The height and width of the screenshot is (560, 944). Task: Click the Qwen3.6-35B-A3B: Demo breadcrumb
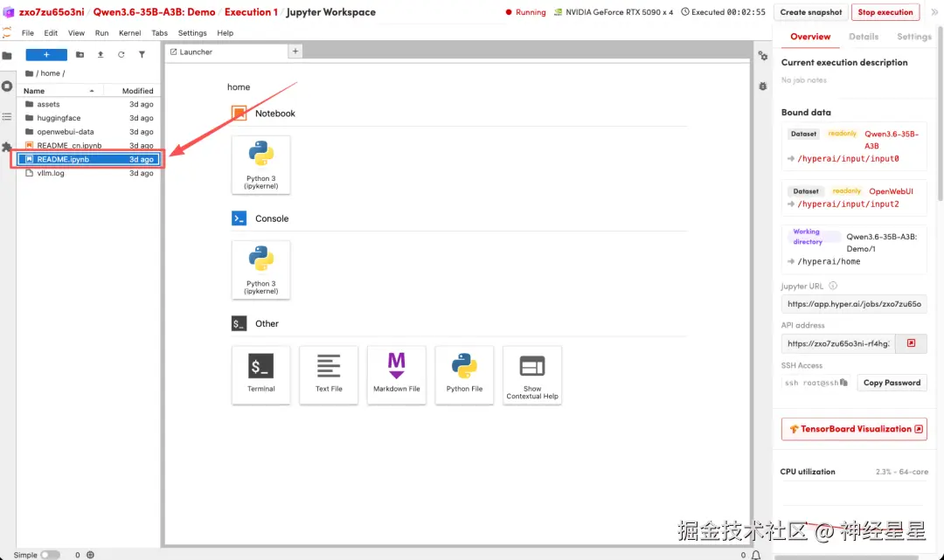[154, 12]
